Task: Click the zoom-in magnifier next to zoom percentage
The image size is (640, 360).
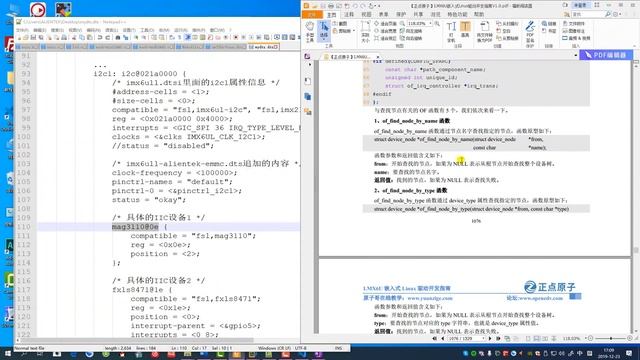Action: tap(437, 24)
